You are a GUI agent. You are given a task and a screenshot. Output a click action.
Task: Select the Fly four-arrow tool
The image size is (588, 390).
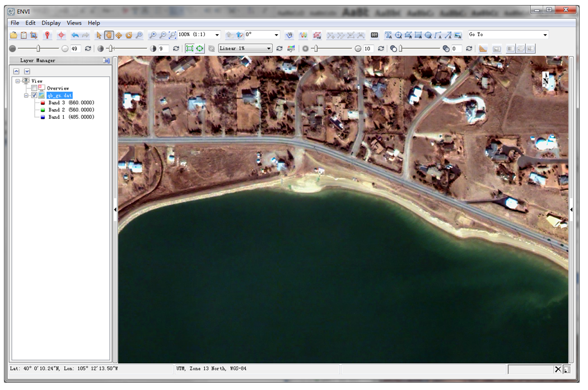click(119, 35)
